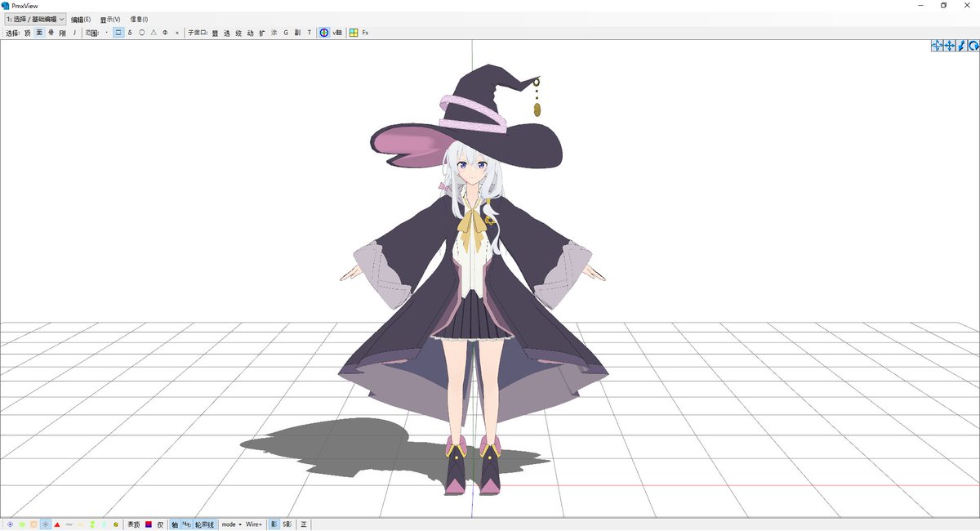Image resolution: width=980 pixels, height=531 pixels.
Task: Open the 显示(V) menu
Action: point(110,19)
